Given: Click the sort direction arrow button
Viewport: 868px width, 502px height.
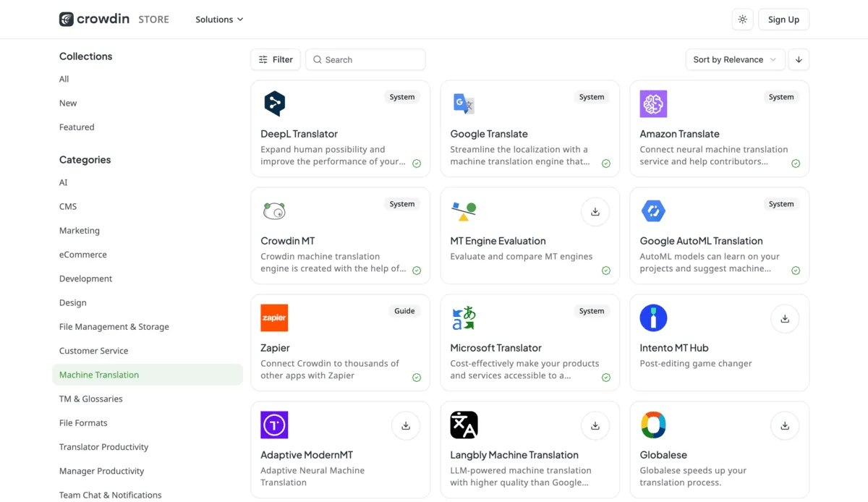Looking at the screenshot, I should coord(799,59).
